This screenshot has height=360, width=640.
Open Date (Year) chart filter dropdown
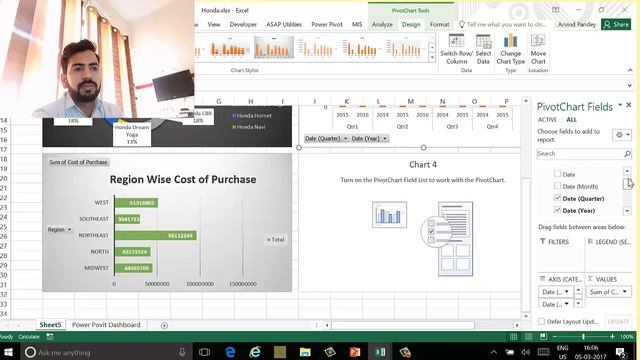(x=384, y=139)
